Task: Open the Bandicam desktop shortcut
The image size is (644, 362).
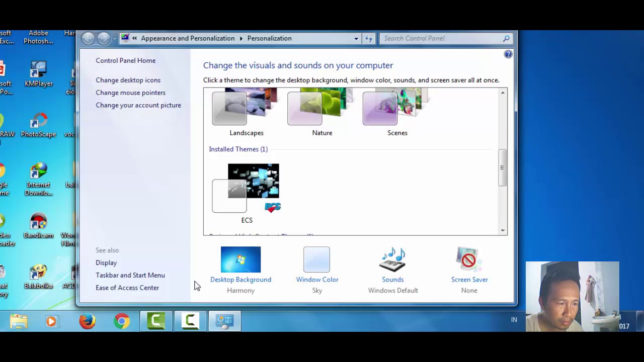Action: point(38,225)
